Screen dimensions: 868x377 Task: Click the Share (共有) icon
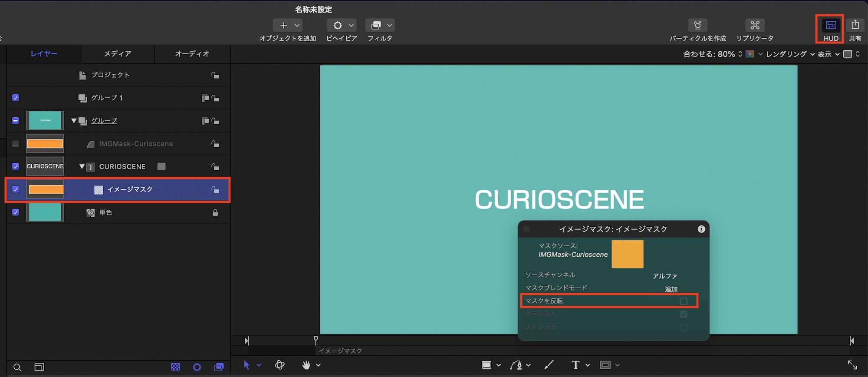855,25
